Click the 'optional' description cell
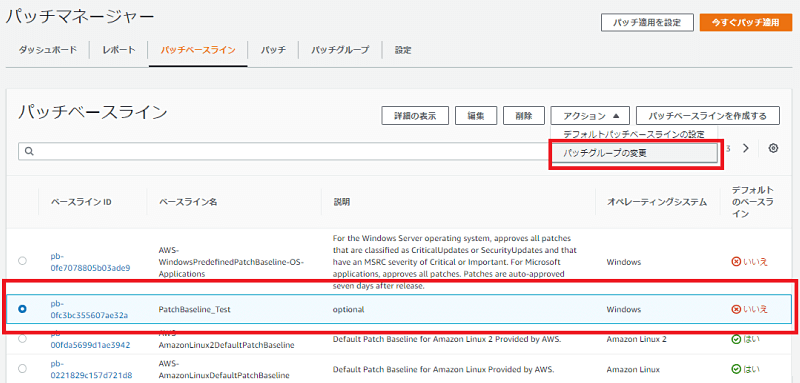This screenshot has height=383, width=800. [348, 309]
